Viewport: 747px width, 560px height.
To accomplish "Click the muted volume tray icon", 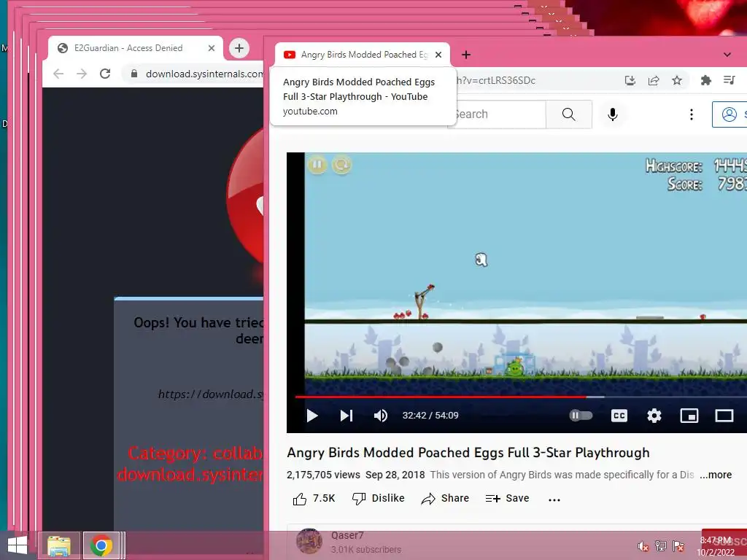I will tap(643, 546).
